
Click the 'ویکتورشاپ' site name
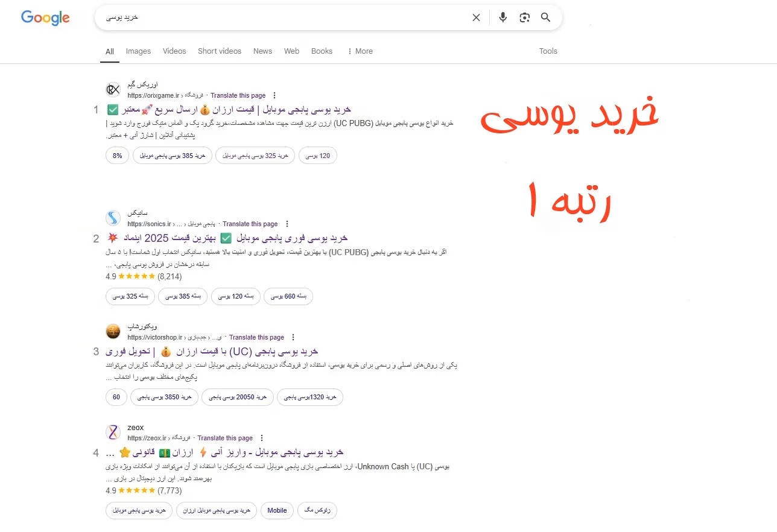(142, 327)
